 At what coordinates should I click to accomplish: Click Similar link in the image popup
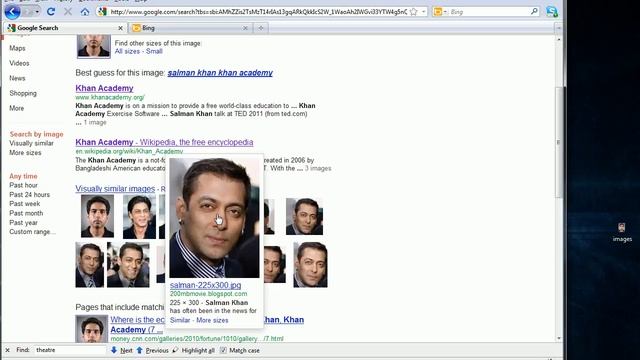(180, 320)
